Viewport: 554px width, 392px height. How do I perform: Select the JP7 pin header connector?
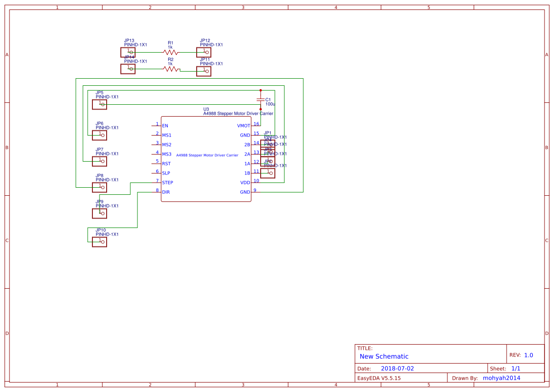click(100, 161)
